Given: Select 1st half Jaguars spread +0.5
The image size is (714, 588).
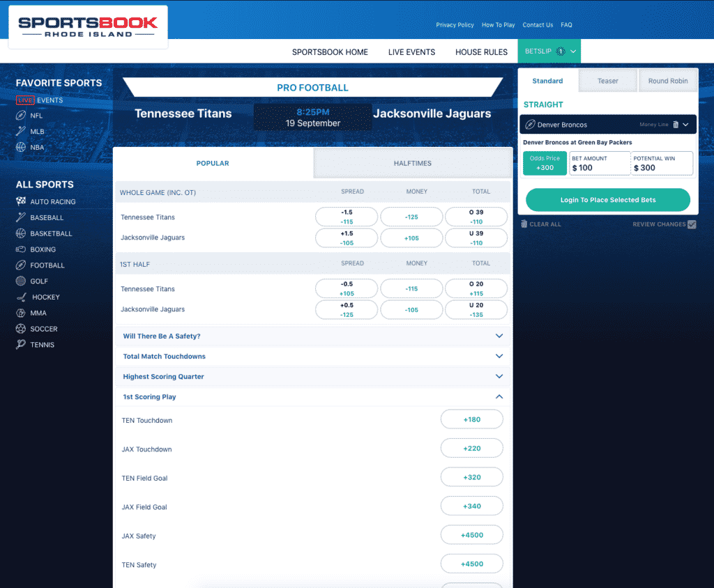Looking at the screenshot, I should click(347, 310).
